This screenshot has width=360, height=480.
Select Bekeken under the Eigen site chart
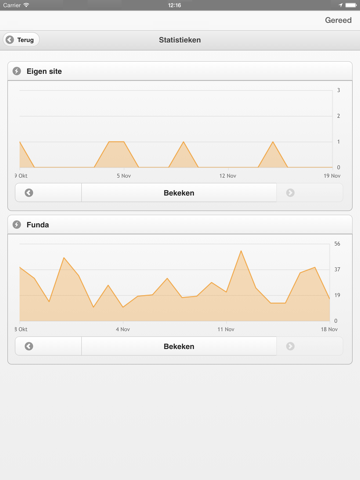(179, 193)
